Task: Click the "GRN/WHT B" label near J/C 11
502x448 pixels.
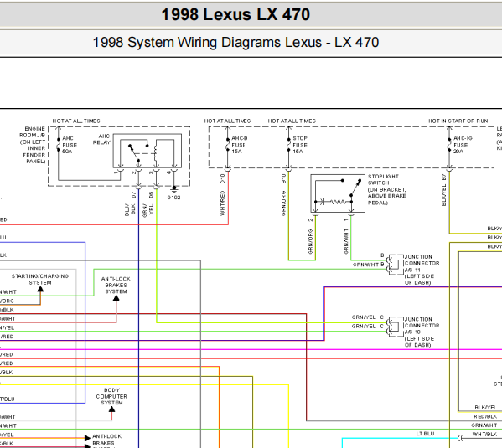Action: tap(368, 265)
